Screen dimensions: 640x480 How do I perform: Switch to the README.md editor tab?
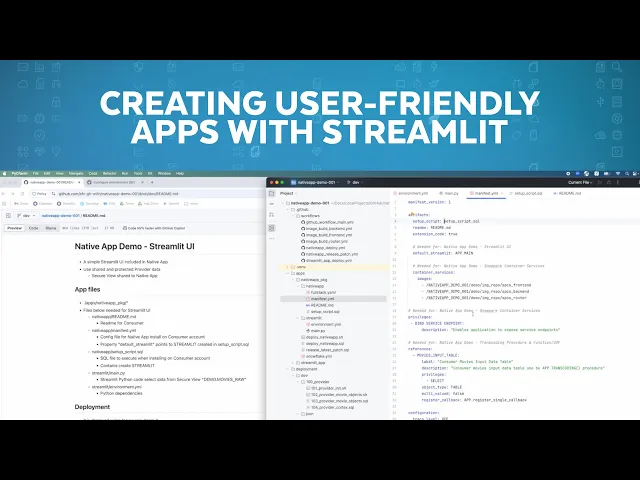(567, 193)
